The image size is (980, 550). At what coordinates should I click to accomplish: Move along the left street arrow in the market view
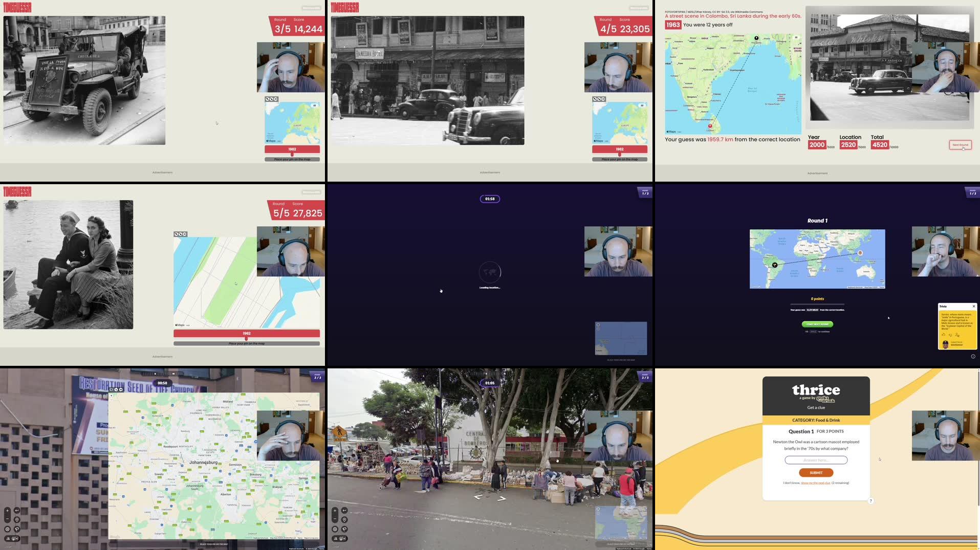[x=478, y=497]
